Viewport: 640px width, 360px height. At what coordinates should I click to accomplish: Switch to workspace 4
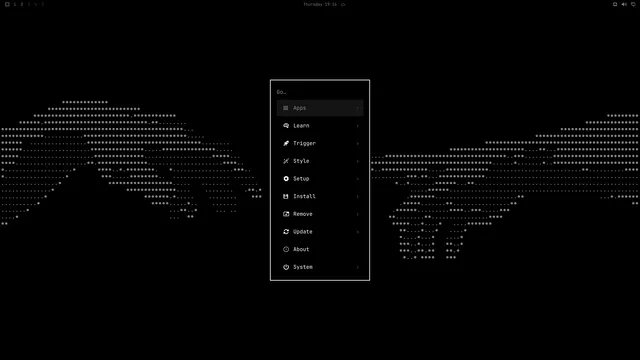[36, 4]
